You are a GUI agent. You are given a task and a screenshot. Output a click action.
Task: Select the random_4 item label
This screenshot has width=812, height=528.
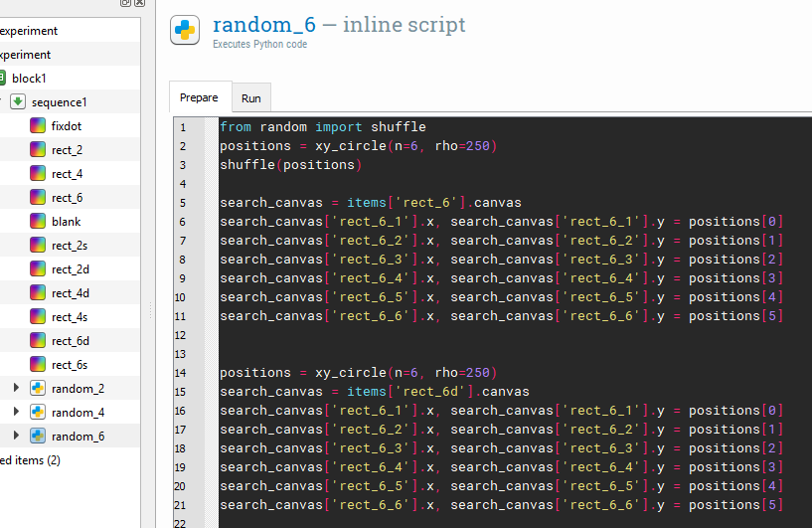coord(78,413)
